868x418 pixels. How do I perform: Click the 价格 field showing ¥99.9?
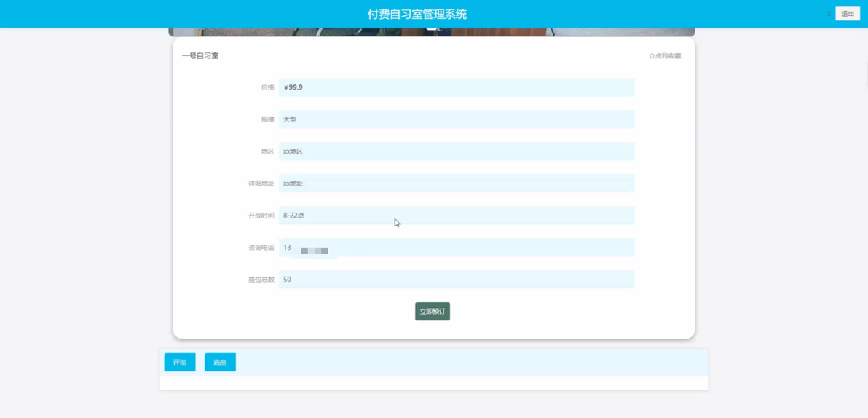point(457,87)
